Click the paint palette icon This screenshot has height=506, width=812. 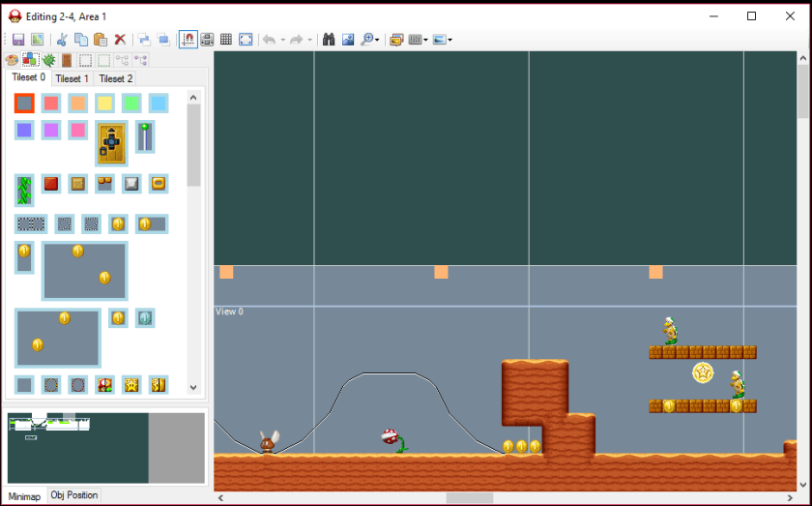tap(12, 60)
